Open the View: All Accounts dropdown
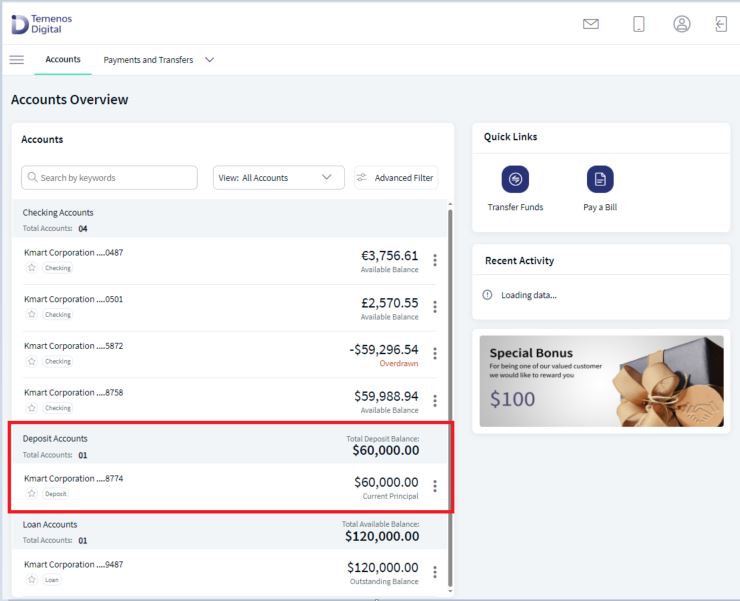Image resolution: width=740 pixels, height=601 pixels. click(x=278, y=178)
